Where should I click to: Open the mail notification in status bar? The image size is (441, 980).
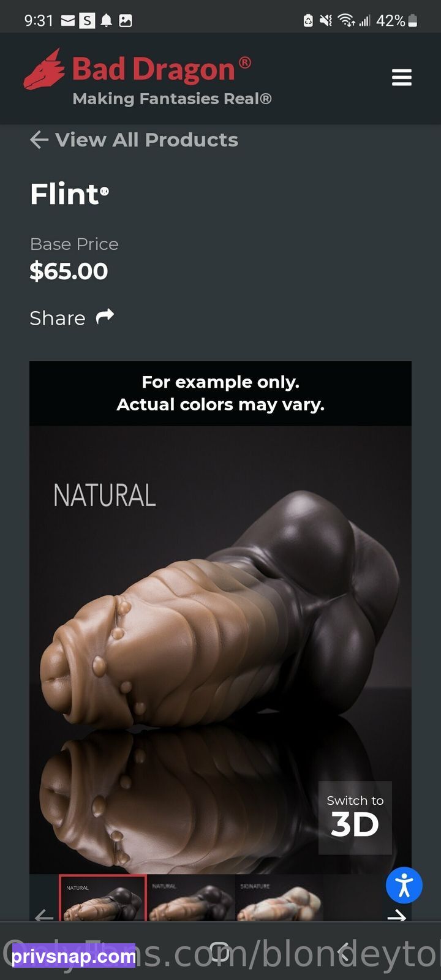pos(67,21)
